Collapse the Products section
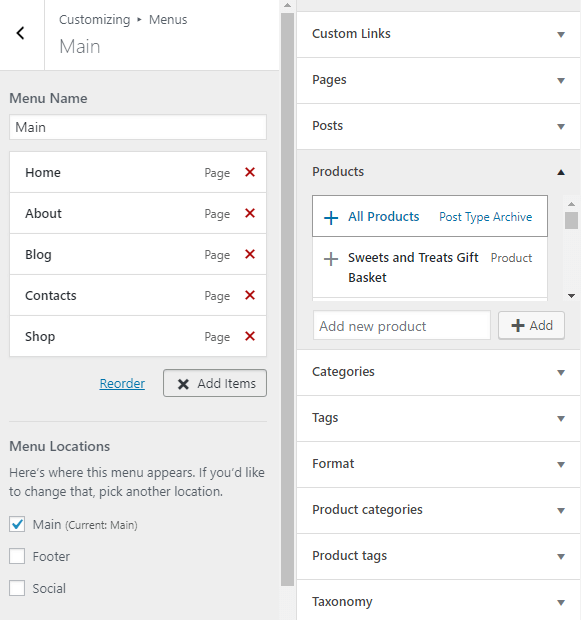 pos(438,172)
